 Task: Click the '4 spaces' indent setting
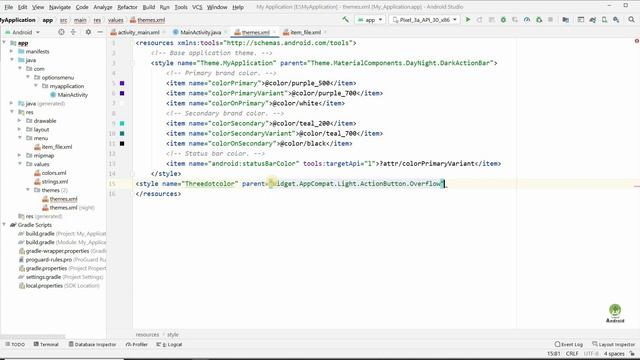pos(614,353)
